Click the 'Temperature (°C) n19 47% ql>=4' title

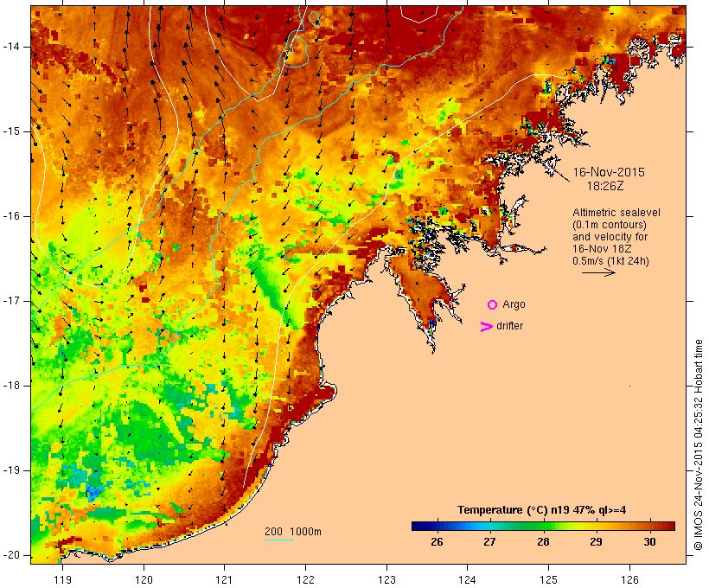[x=542, y=510]
